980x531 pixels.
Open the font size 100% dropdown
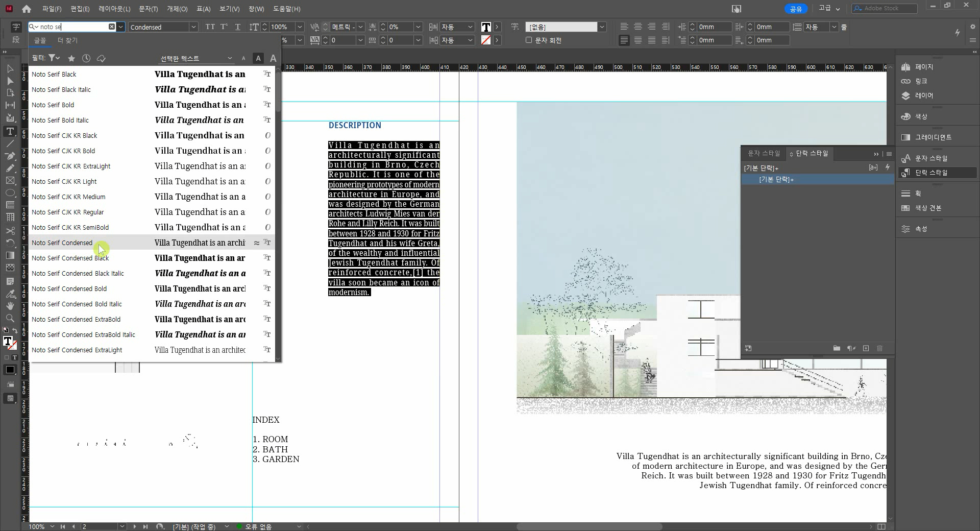point(300,27)
